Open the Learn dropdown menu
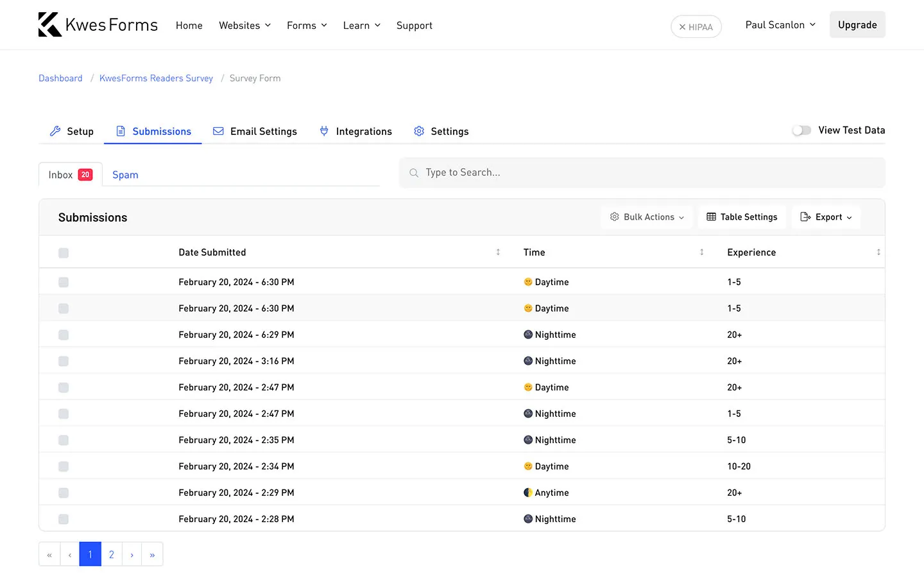This screenshot has height=578, width=924. (x=361, y=25)
